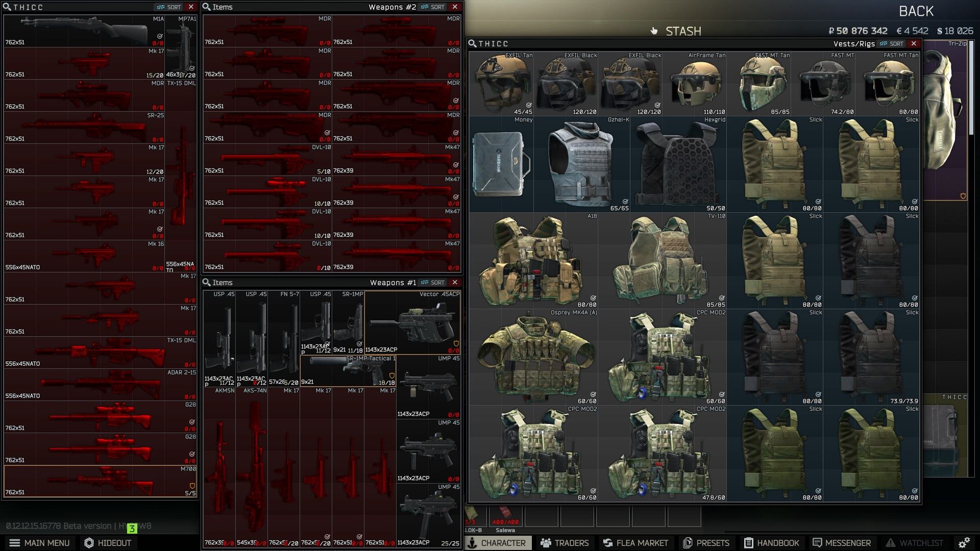This screenshot has width=980, height=551.
Task: Select the M1A rifle in THICC case
Action: tap(85, 31)
